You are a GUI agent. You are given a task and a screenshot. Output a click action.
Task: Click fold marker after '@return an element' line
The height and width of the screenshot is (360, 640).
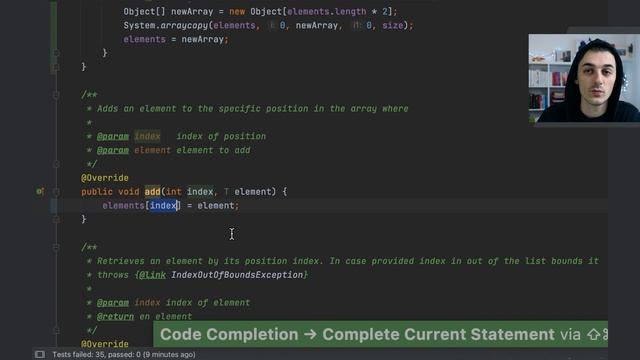pyautogui.click(x=56, y=330)
